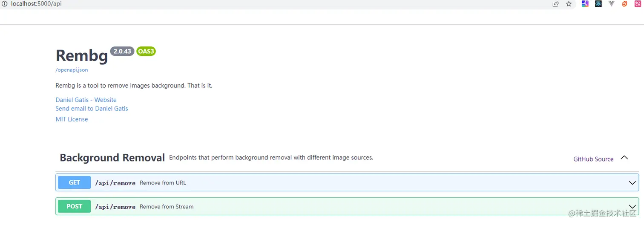
Task: Open the MIT License link
Action: [x=72, y=119]
